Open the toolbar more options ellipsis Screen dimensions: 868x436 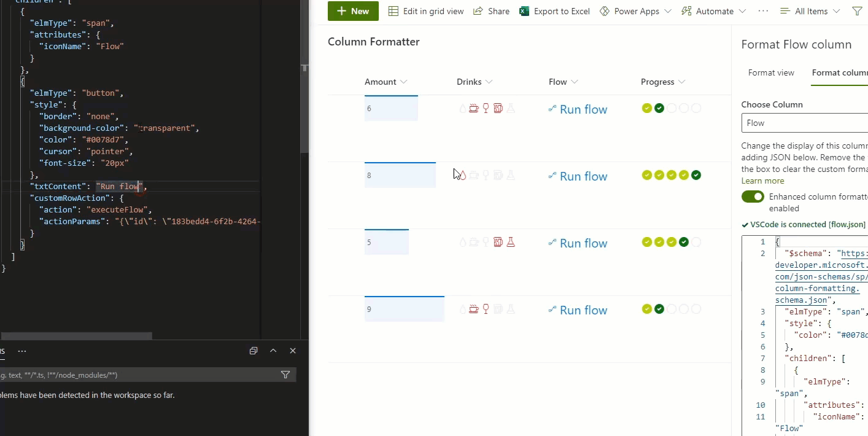763,11
